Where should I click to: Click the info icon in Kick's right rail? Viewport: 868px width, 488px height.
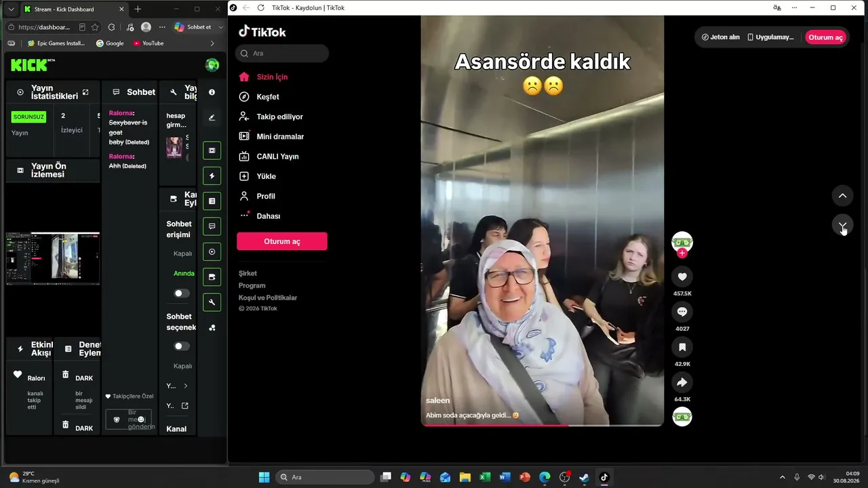(x=212, y=92)
